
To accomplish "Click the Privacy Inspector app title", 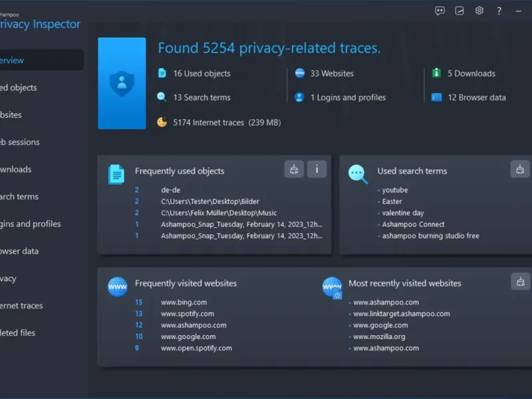I will (40, 24).
